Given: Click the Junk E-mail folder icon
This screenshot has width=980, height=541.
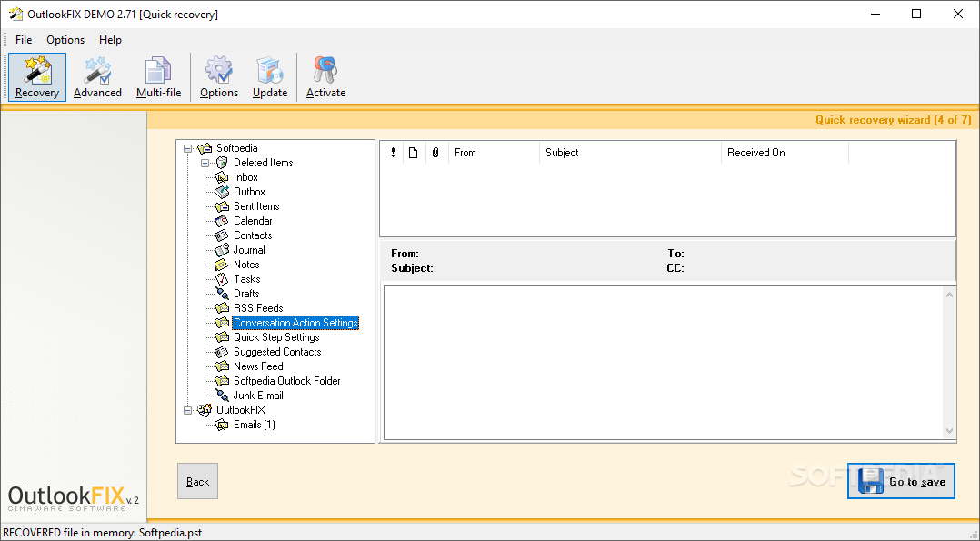Looking at the screenshot, I should (x=222, y=396).
